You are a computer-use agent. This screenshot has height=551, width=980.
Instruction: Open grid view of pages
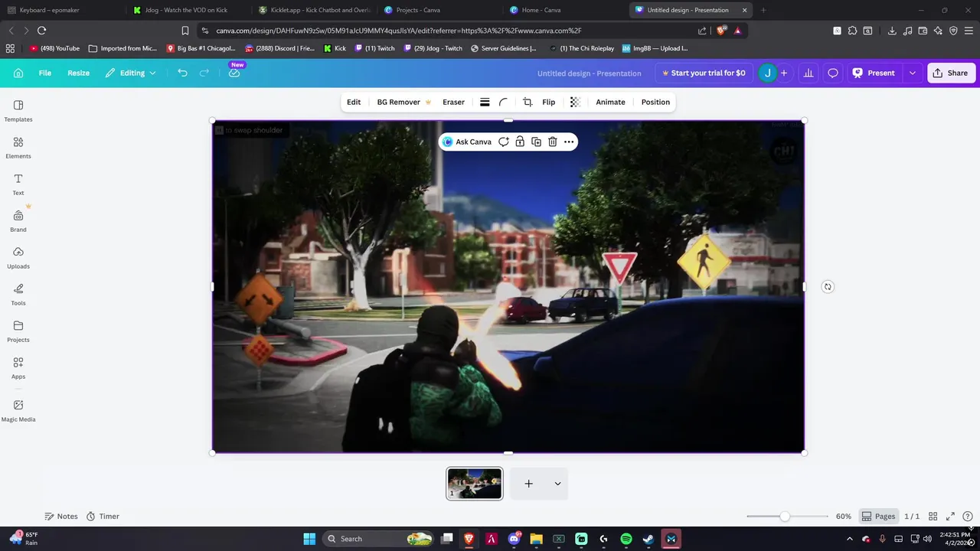pyautogui.click(x=933, y=517)
